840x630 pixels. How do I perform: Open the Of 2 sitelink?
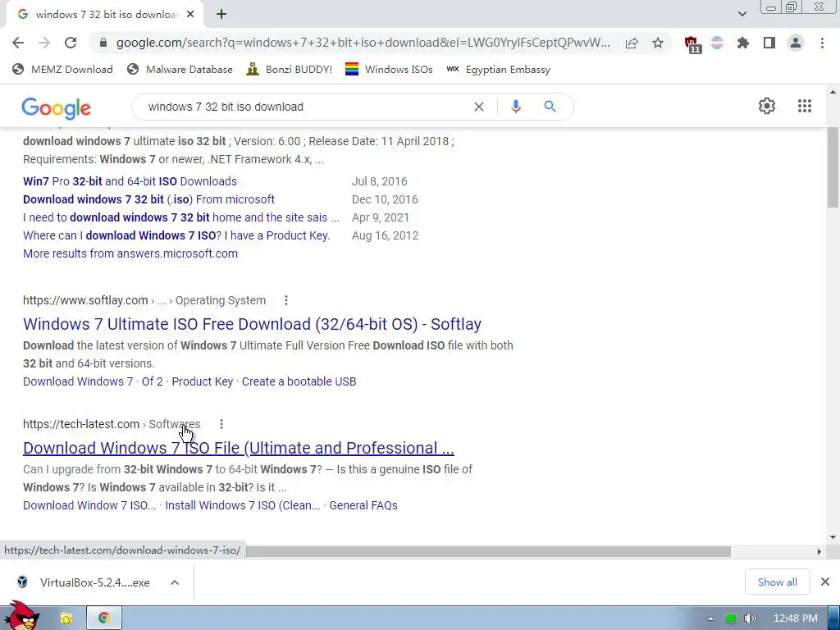(x=152, y=381)
